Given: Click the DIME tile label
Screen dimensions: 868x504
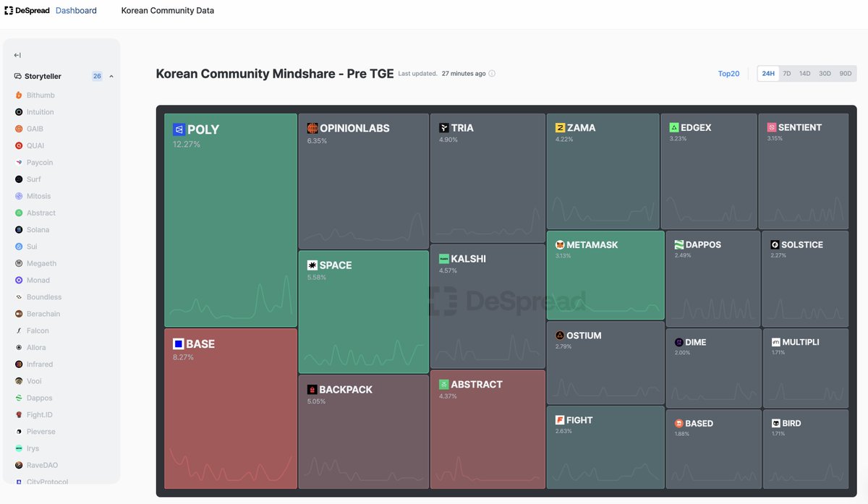Looking at the screenshot, I should click(x=696, y=343).
